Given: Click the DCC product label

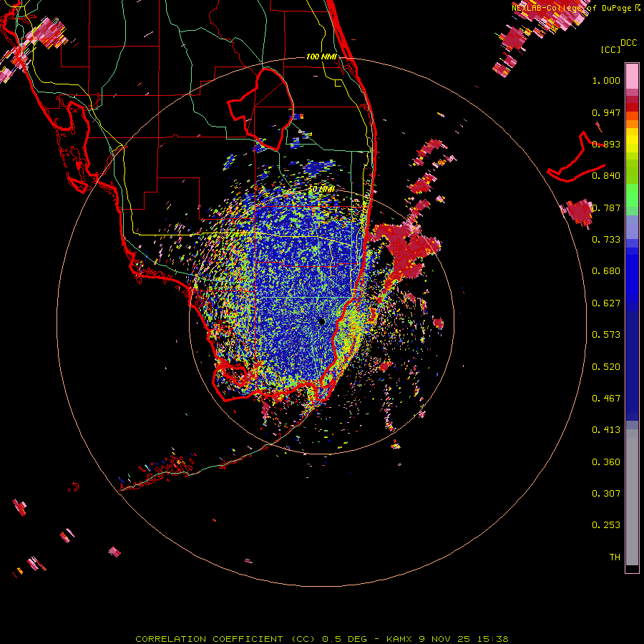Looking at the screenshot, I should click(x=628, y=43).
